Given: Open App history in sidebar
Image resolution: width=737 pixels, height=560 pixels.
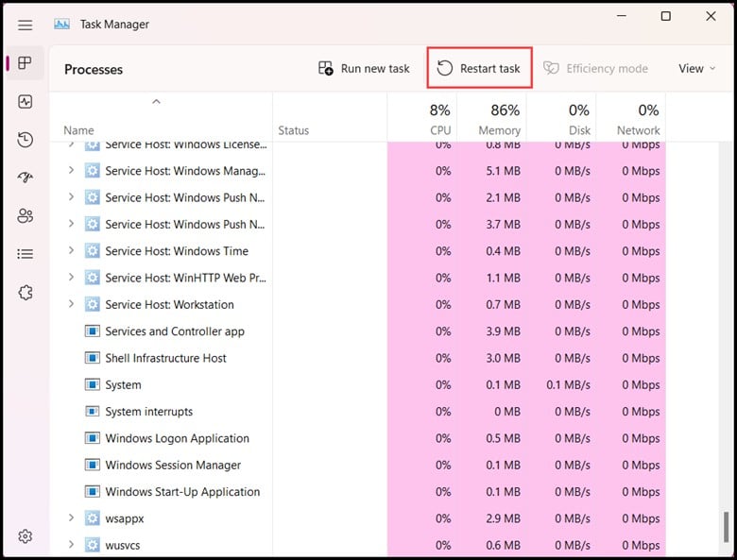Looking at the screenshot, I should 25,140.
